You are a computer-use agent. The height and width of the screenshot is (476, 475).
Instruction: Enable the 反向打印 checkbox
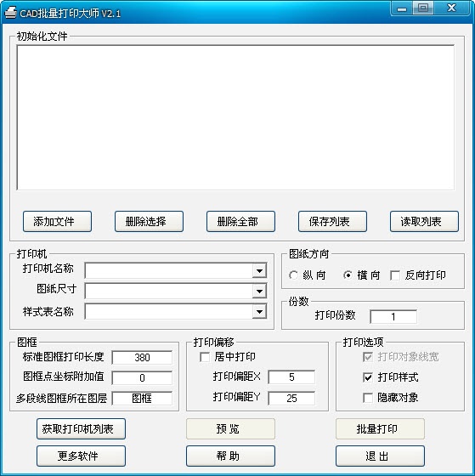(x=395, y=275)
